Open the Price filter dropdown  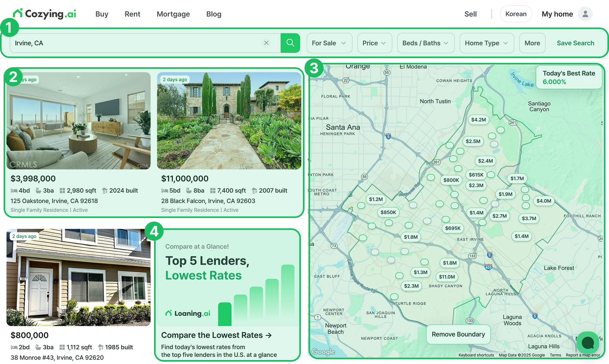[x=374, y=43]
